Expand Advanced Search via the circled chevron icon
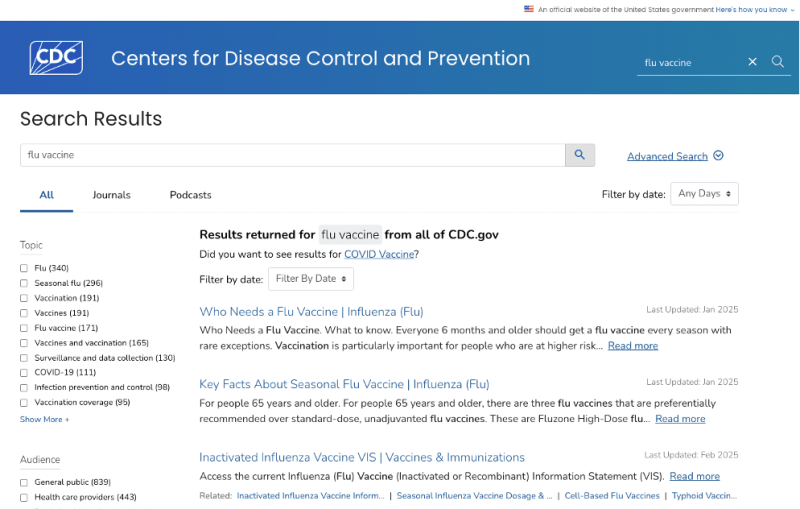This screenshot has height=509, width=800. (718, 156)
